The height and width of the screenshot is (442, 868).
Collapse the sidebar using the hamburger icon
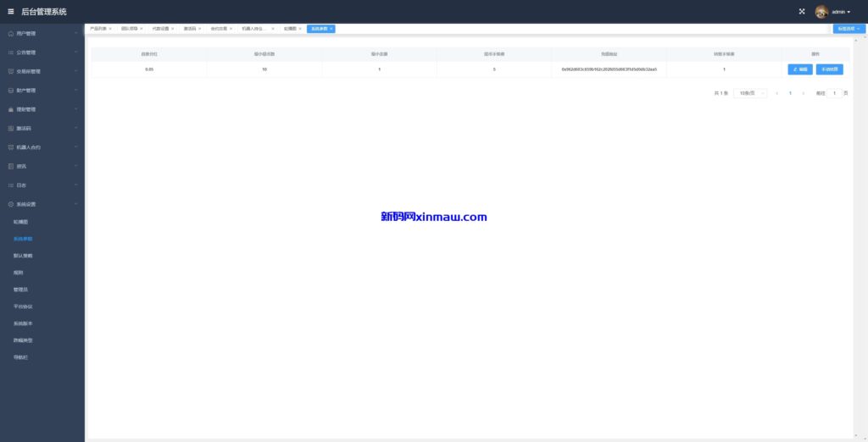point(11,12)
